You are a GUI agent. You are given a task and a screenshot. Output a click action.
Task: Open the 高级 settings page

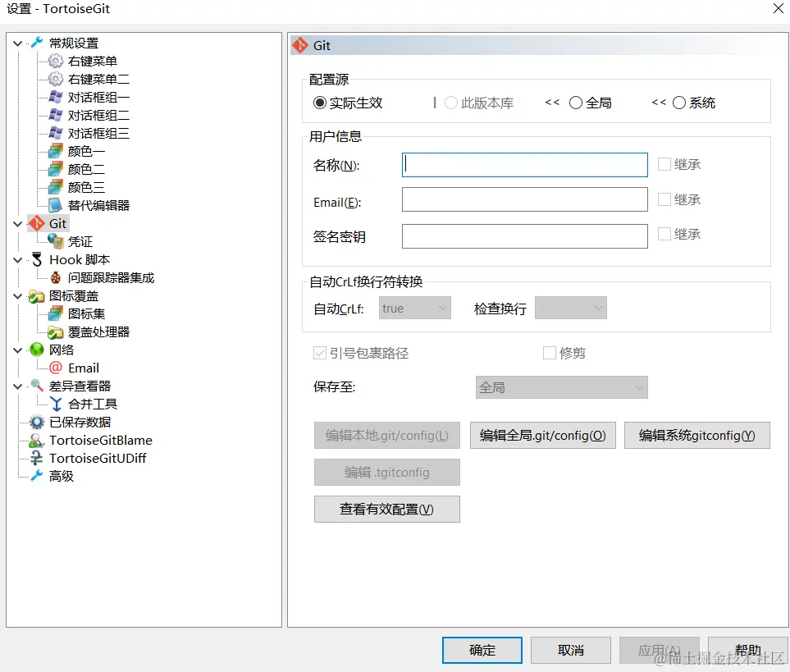62,476
